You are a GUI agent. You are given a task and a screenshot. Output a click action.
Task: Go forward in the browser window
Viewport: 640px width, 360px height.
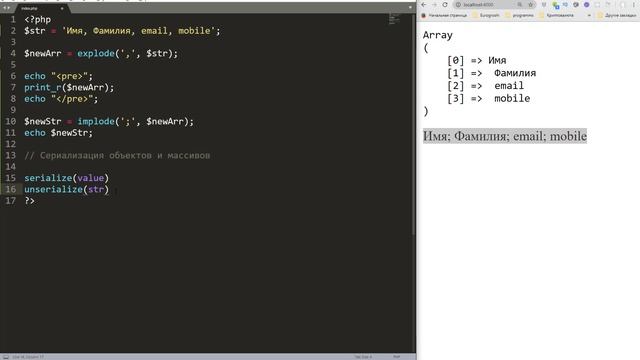pos(434,5)
